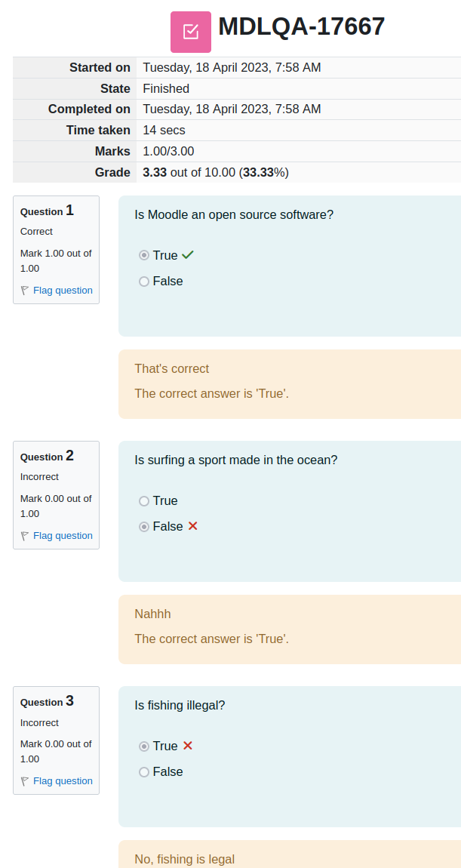Select True radio button for Moodle question
The image size is (461, 868).
[x=144, y=255]
